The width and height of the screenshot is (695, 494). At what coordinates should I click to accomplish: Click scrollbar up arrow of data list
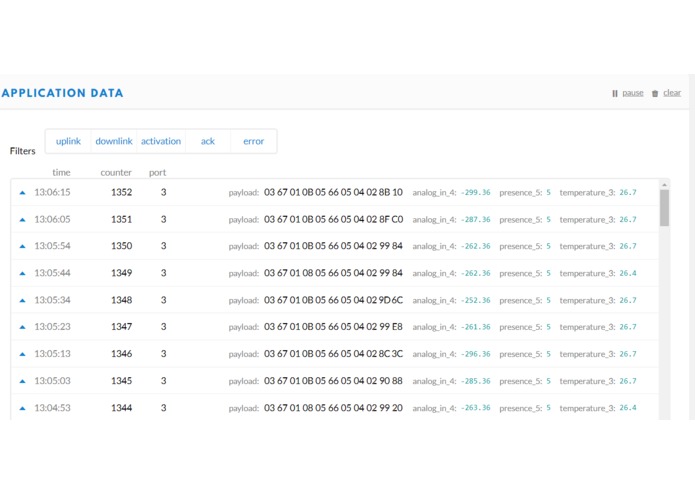coord(664,184)
